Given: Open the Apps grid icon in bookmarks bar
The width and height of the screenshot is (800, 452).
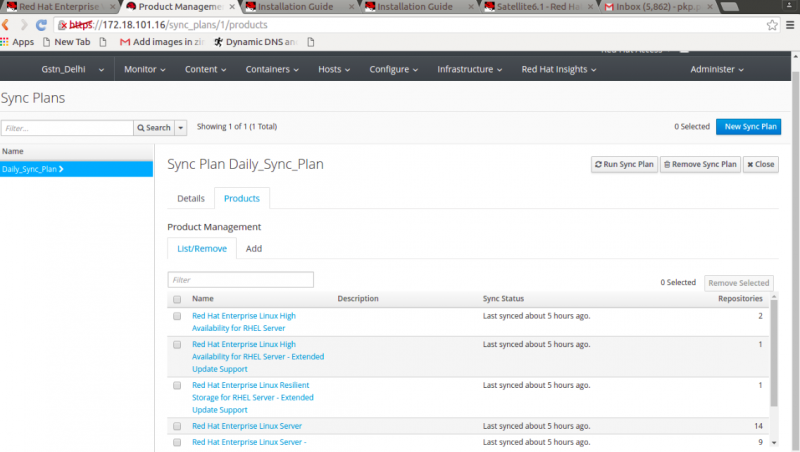Looking at the screenshot, I should point(5,42).
